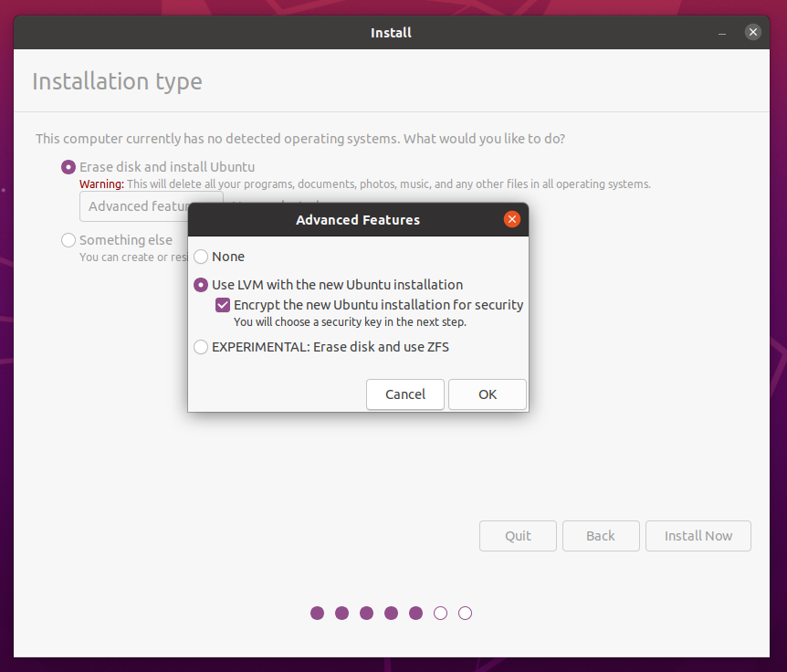Image resolution: width=787 pixels, height=672 pixels.
Task: Select EXPERIMENTAL Erase disk and use ZFS
Action: pyautogui.click(x=201, y=347)
